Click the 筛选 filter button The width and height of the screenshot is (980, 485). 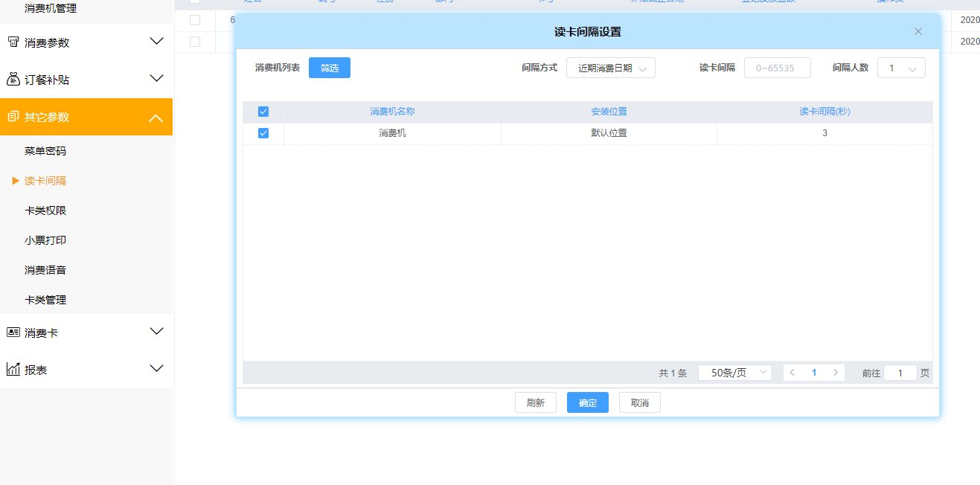click(x=329, y=68)
